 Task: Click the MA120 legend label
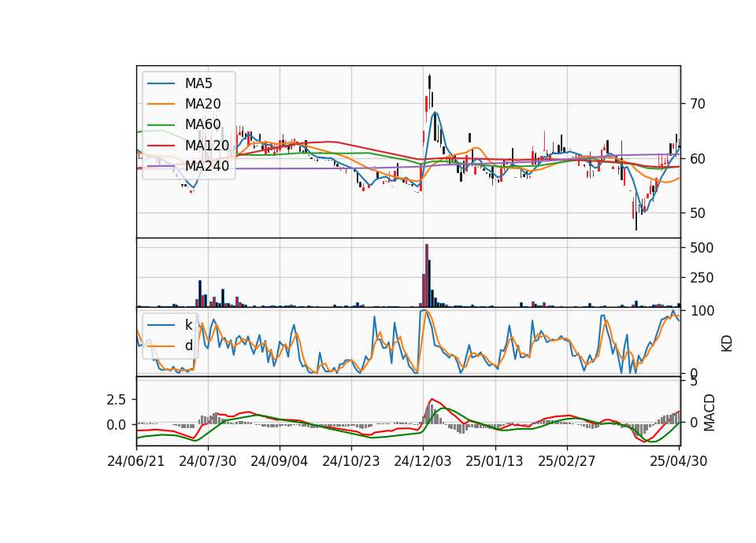click(207, 145)
